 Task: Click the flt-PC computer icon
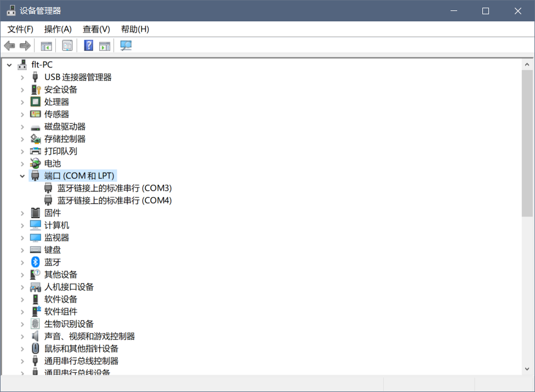coord(22,65)
